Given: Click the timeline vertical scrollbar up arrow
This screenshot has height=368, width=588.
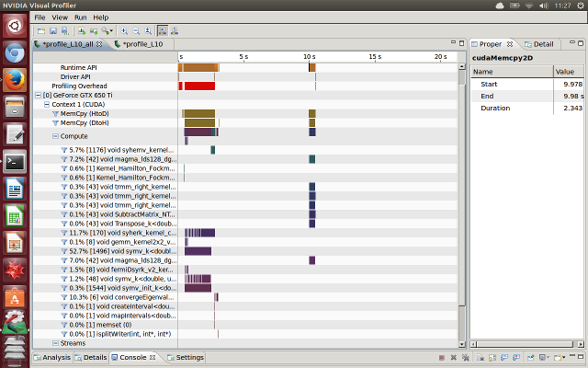Looking at the screenshot, I should point(461,66).
